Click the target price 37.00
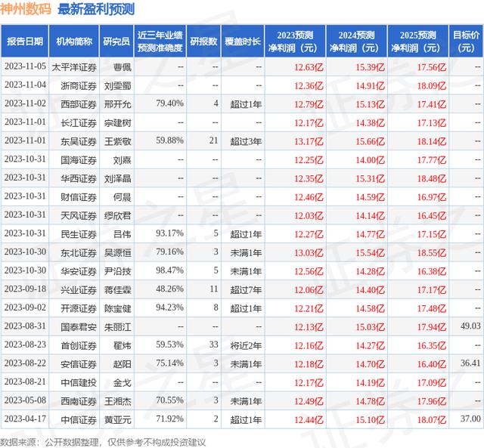 coord(470,419)
